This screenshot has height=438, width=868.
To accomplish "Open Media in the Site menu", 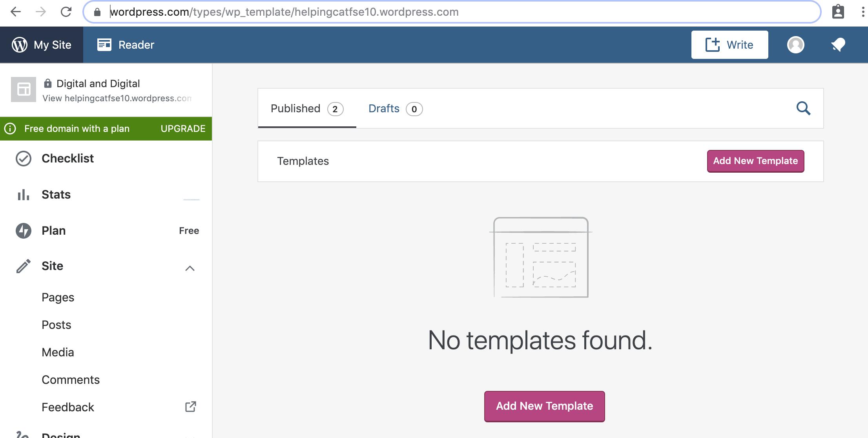I will (x=58, y=352).
